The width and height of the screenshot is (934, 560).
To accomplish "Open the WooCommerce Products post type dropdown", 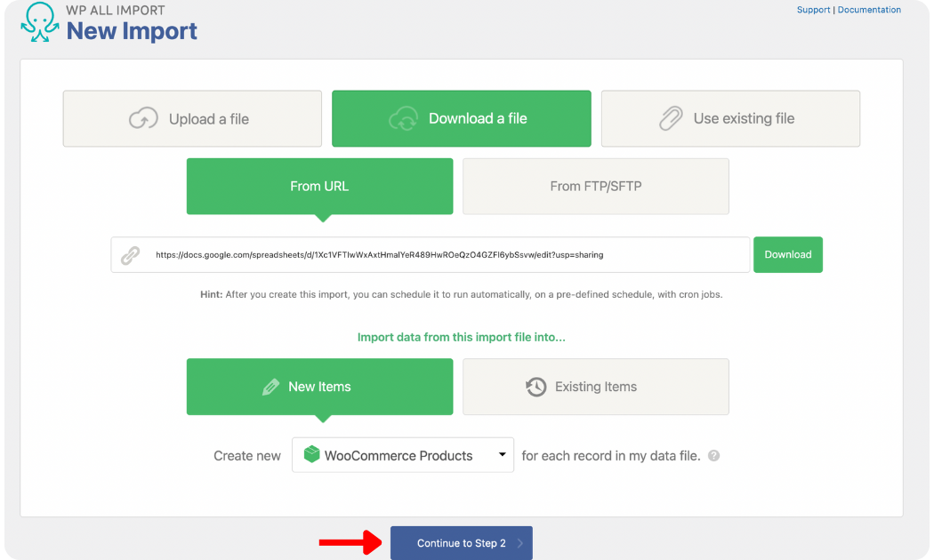I will 403,455.
